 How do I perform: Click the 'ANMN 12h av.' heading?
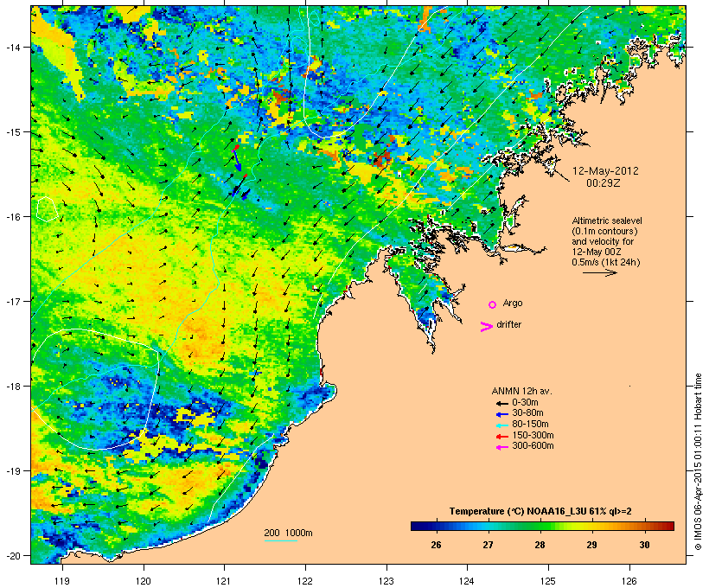coord(521,391)
